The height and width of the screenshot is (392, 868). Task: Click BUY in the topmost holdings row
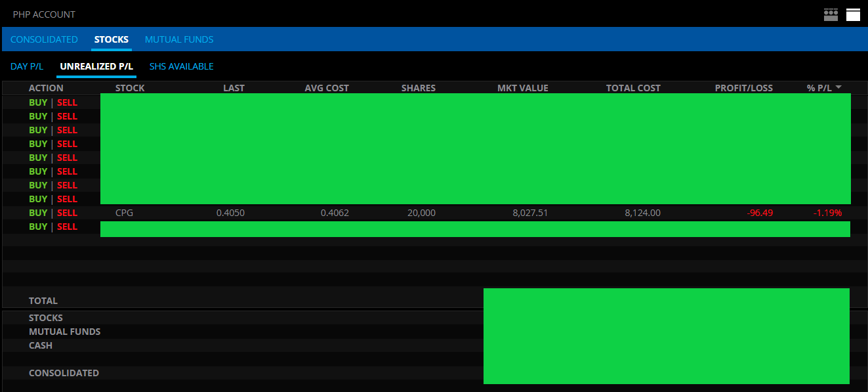38,102
